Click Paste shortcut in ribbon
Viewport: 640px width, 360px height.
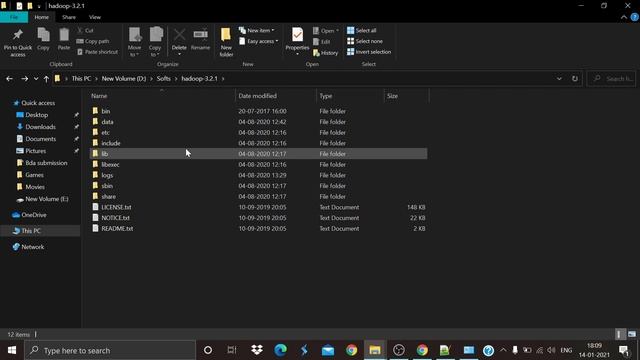tap(98, 52)
